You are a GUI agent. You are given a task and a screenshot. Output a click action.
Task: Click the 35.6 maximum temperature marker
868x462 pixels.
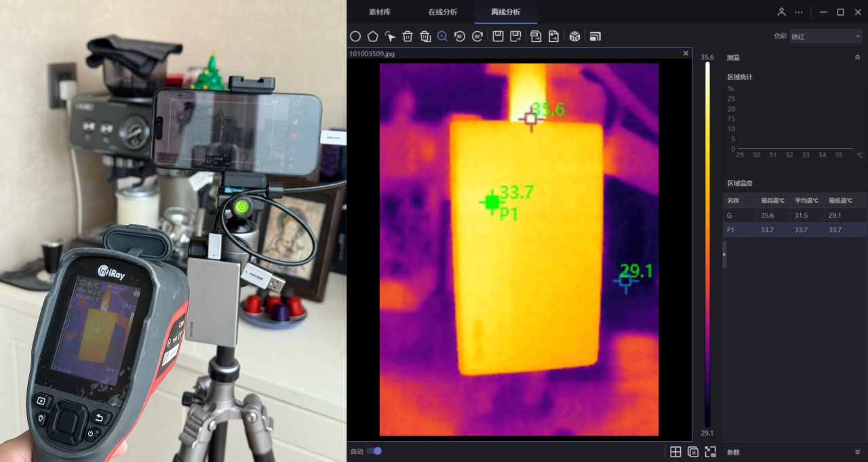pos(531,119)
